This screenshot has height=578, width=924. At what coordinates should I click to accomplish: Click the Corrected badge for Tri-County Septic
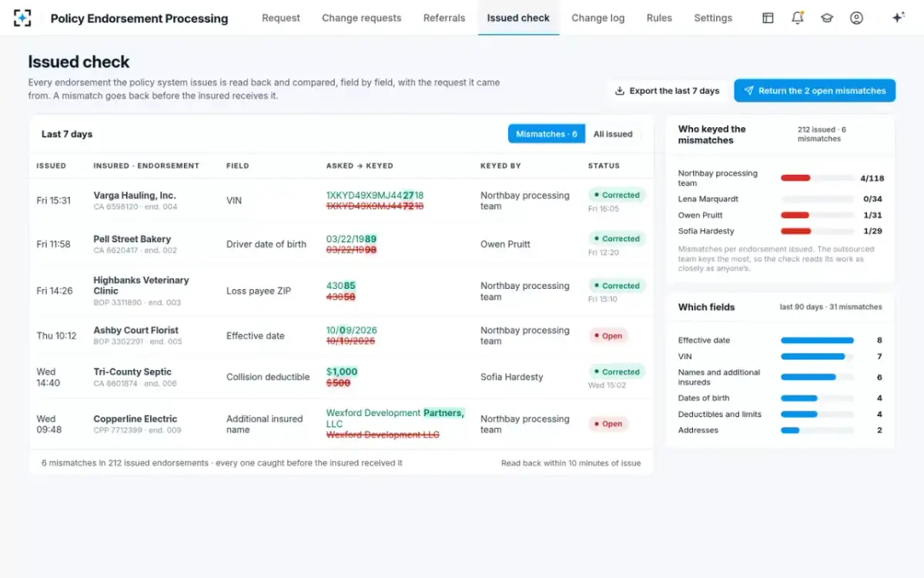coord(618,371)
